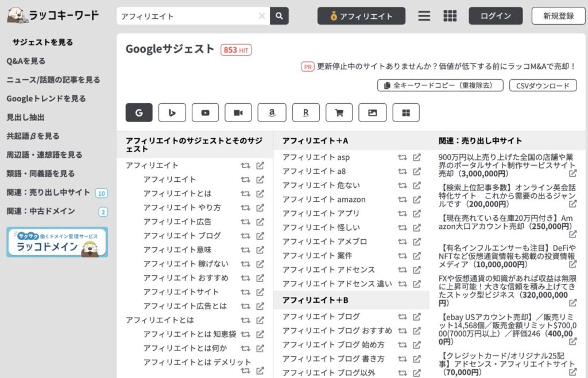Open オンライン英会話特化サイト listing (200,000円)
Screen dimensions: 588x378
coord(507,196)
